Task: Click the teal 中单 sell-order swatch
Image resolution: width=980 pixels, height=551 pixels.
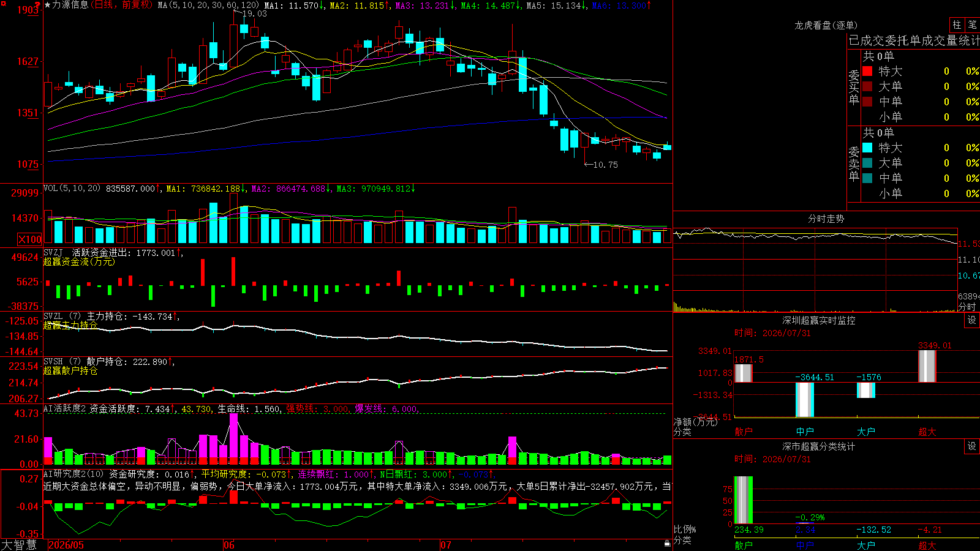Action: click(x=867, y=178)
